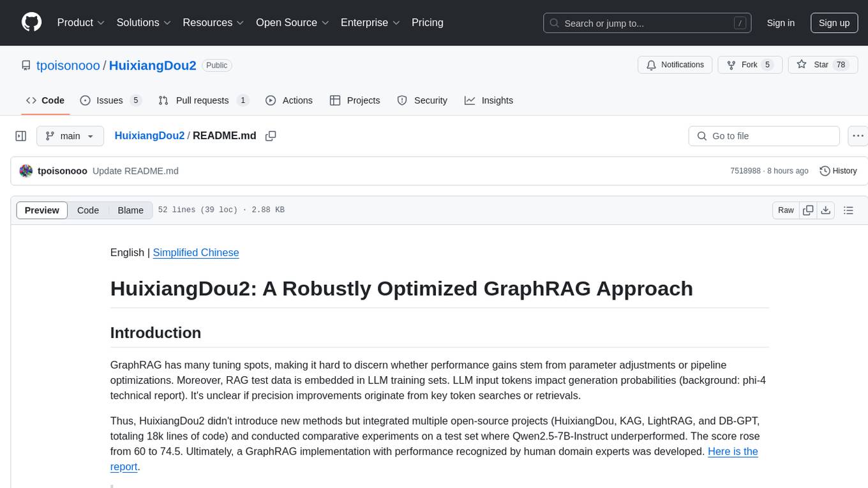
Task: Expand the Resources menu
Action: click(213, 22)
